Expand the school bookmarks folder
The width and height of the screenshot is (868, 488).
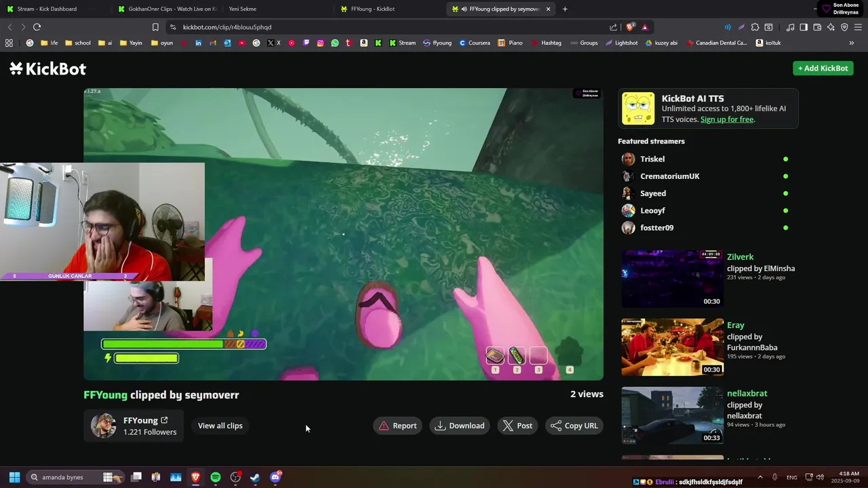78,43
